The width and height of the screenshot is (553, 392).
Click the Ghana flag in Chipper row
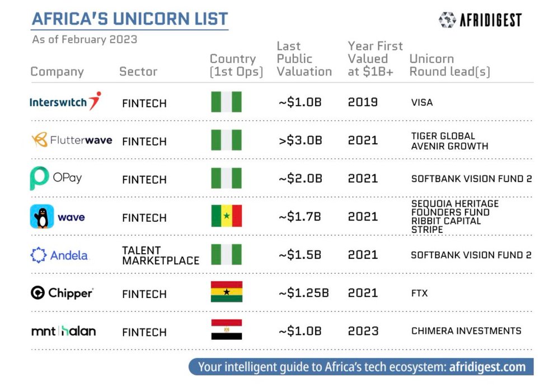pyautogui.click(x=227, y=291)
